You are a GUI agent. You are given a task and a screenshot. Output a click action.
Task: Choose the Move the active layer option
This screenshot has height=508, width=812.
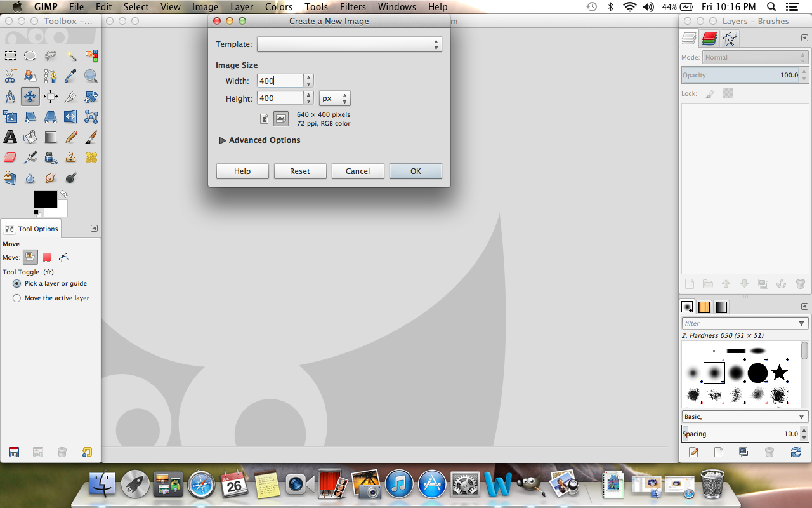(x=51, y=298)
